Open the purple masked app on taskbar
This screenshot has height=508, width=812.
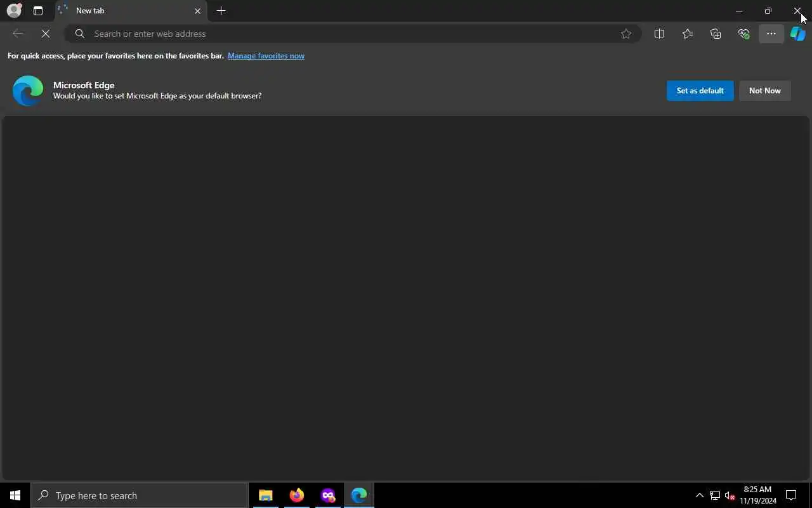pos(327,495)
